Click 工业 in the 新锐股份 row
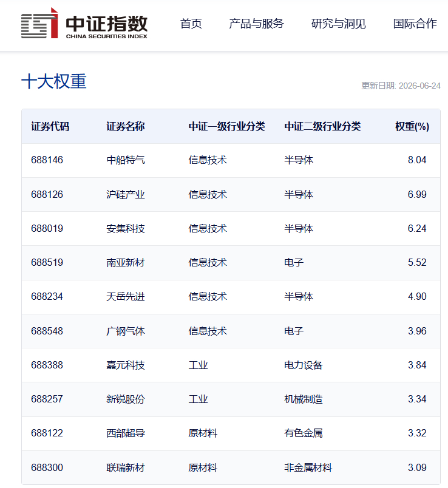Image resolution: width=448 pixels, height=488 pixels. (198, 399)
